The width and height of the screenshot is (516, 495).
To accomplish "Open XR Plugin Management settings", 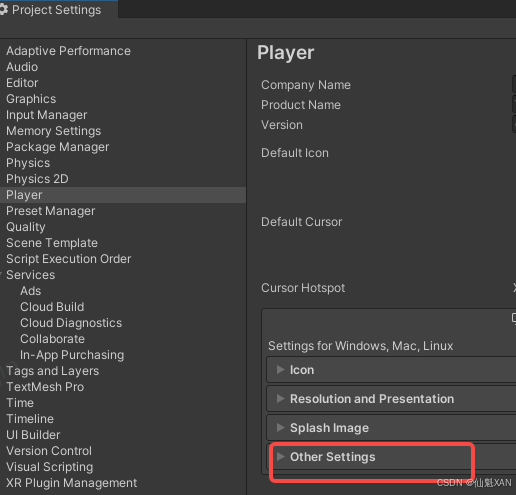I will tap(71, 483).
